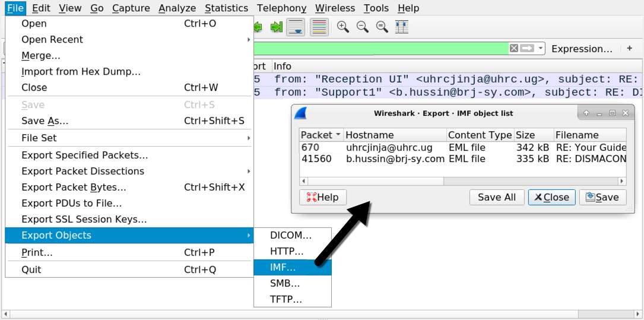The height and width of the screenshot is (320, 644).
Task: Choose Close in the File menu
Action: 129,87
